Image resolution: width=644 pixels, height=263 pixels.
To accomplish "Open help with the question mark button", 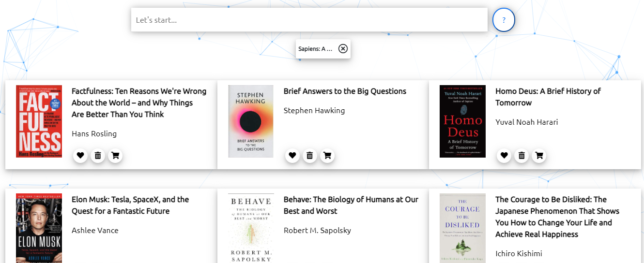I will 504,20.
